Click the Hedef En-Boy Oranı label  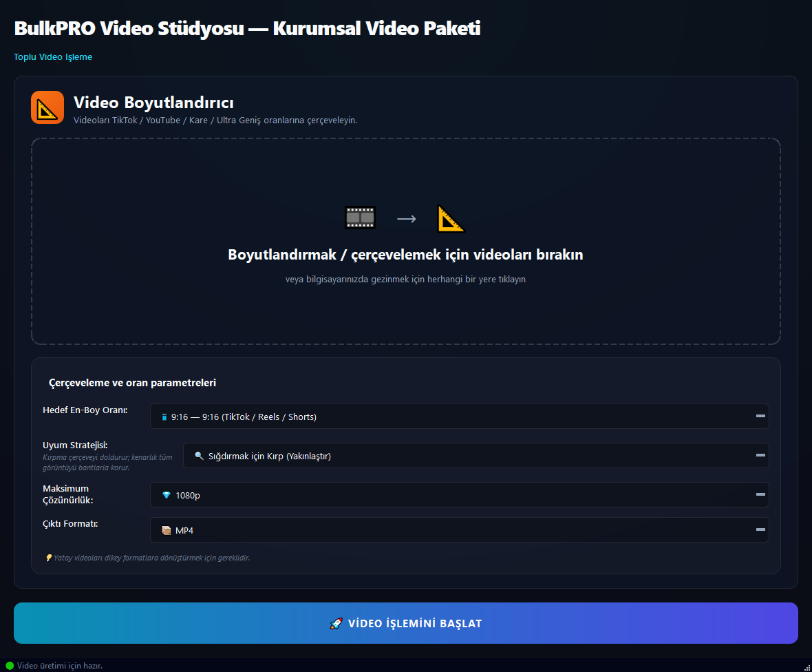point(85,410)
